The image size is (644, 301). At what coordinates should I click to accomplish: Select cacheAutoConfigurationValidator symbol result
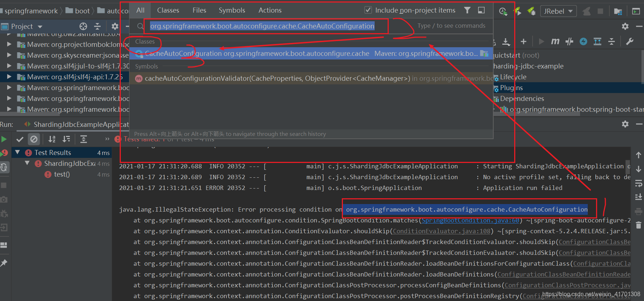(x=312, y=78)
